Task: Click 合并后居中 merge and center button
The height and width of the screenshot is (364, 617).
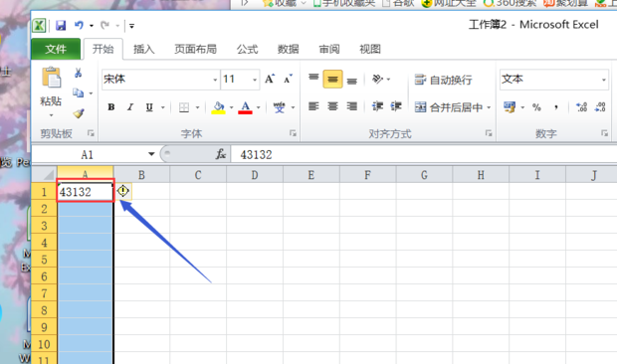Action: 449,107
